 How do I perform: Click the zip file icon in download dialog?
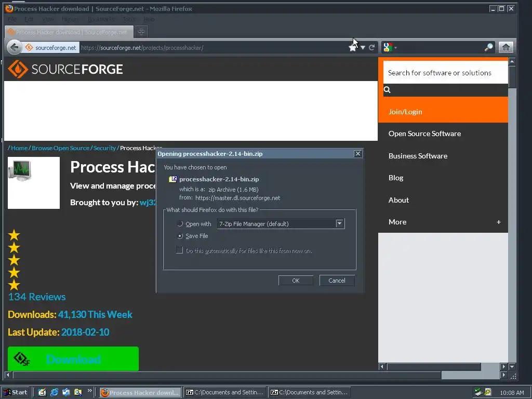[173, 179]
